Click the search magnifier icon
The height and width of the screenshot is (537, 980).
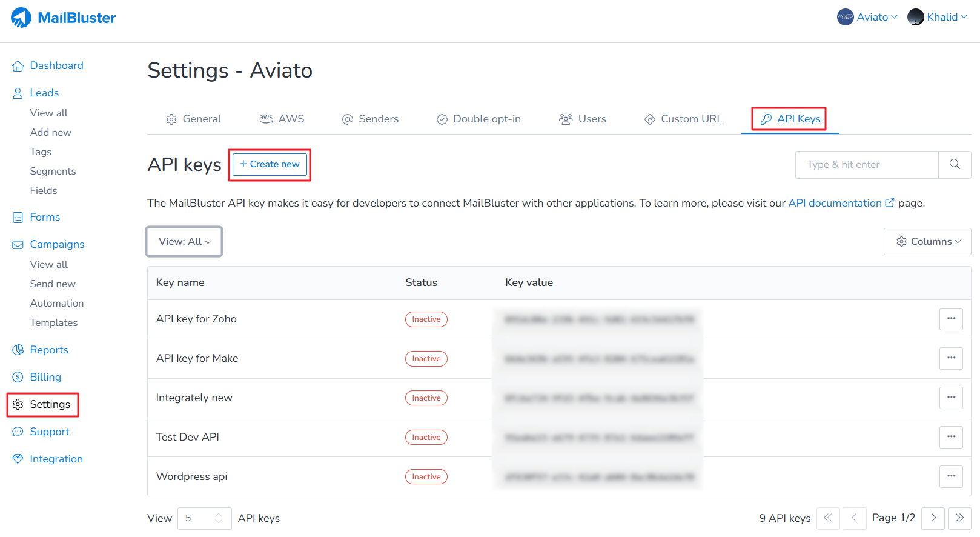[x=955, y=164]
